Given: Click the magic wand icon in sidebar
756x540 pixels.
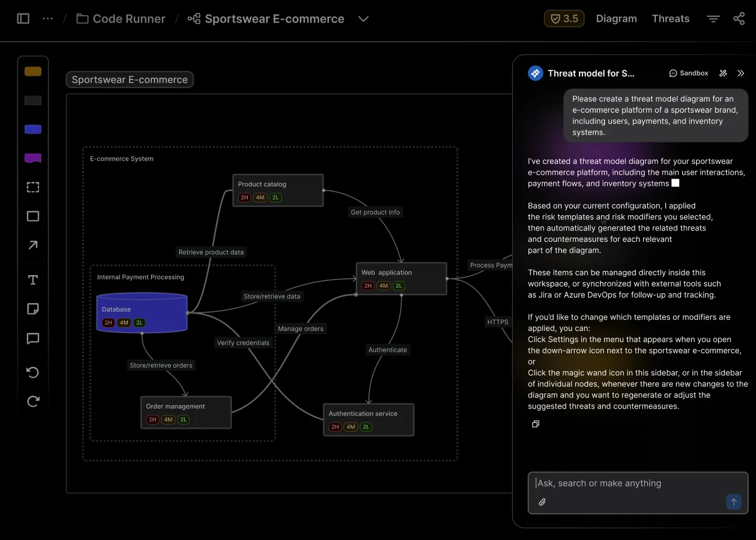Looking at the screenshot, I should [723, 73].
